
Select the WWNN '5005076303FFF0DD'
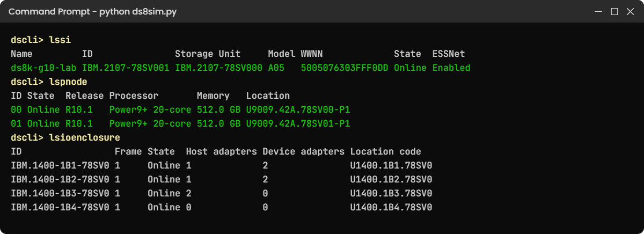tap(345, 68)
